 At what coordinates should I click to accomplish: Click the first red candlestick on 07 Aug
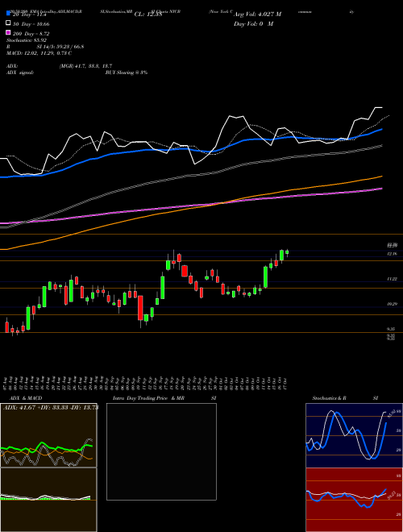[6, 327]
